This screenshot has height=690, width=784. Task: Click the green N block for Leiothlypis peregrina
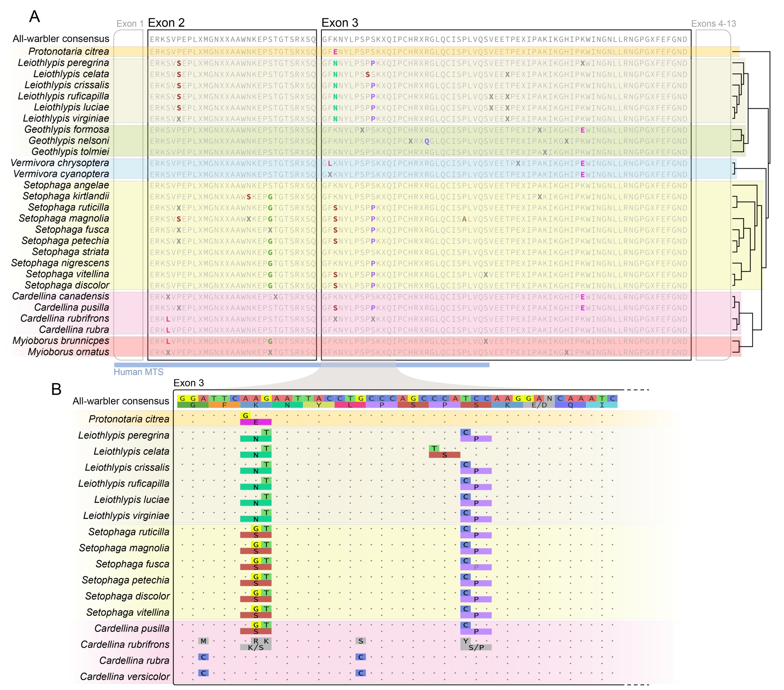tap(256, 439)
